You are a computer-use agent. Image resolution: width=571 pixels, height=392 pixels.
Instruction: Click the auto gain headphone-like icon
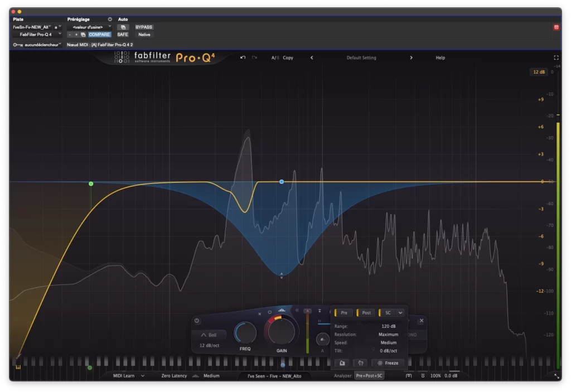(409, 376)
